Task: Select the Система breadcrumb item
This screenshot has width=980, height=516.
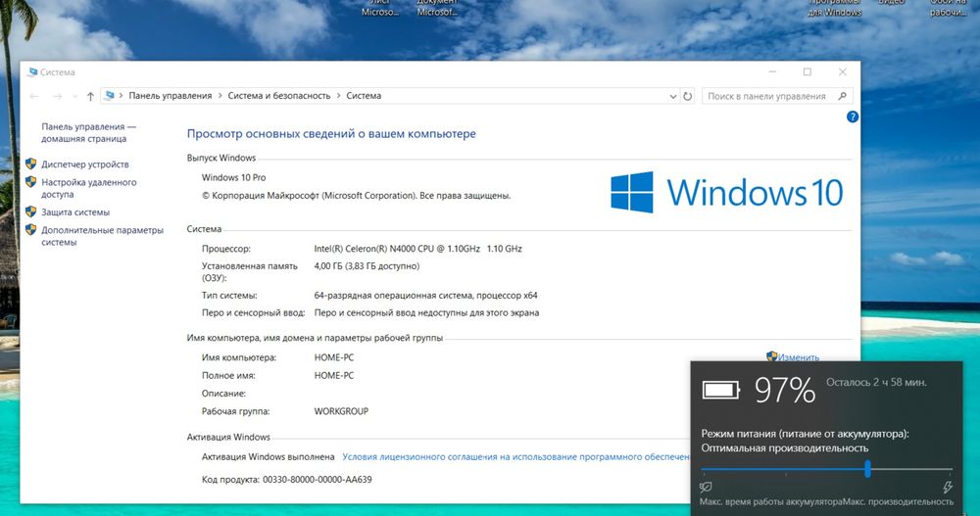Action: point(364,96)
